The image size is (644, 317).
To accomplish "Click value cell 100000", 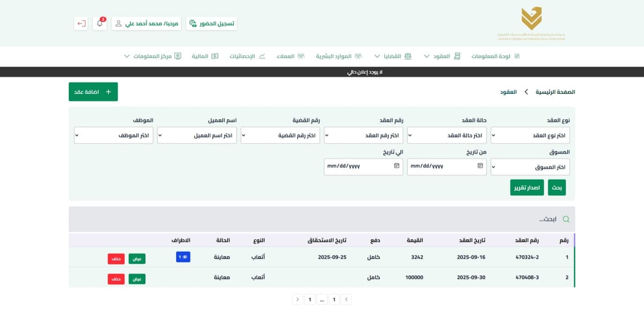I will tap(414, 278).
